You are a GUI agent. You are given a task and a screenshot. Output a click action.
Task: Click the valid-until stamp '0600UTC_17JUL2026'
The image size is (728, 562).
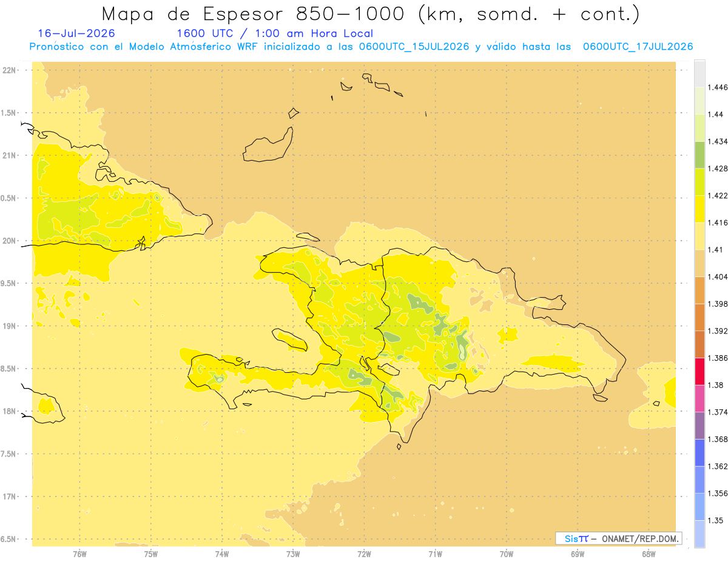pyautogui.click(x=638, y=47)
